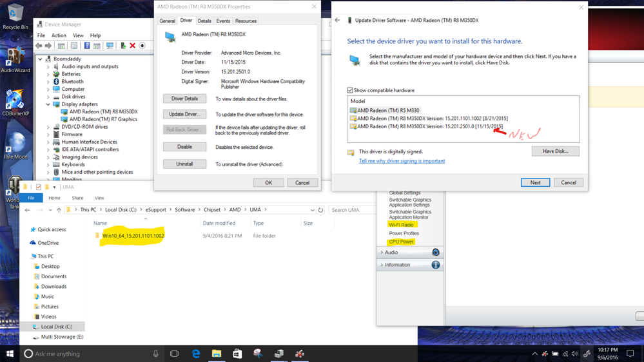Click Update driver software toolbar icon

point(122,46)
